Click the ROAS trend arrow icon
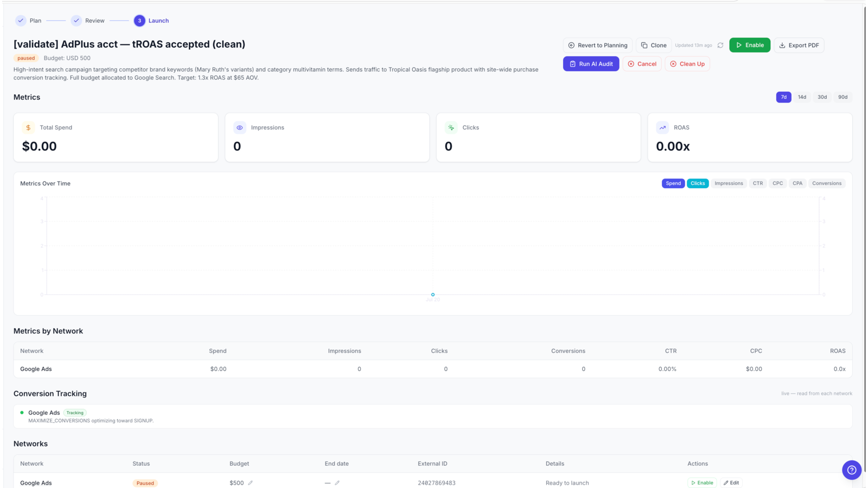The width and height of the screenshot is (868, 488). (662, 127)
